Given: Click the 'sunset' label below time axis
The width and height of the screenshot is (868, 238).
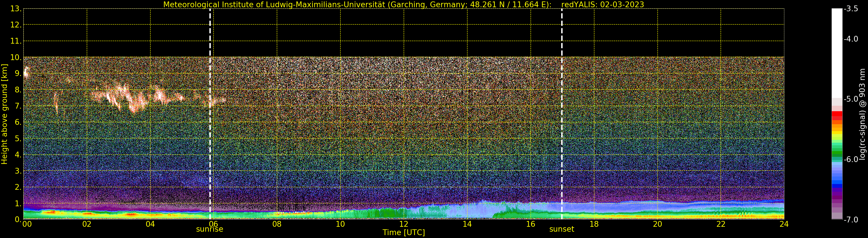Looking at the screenshot, I should click(561, 229).
